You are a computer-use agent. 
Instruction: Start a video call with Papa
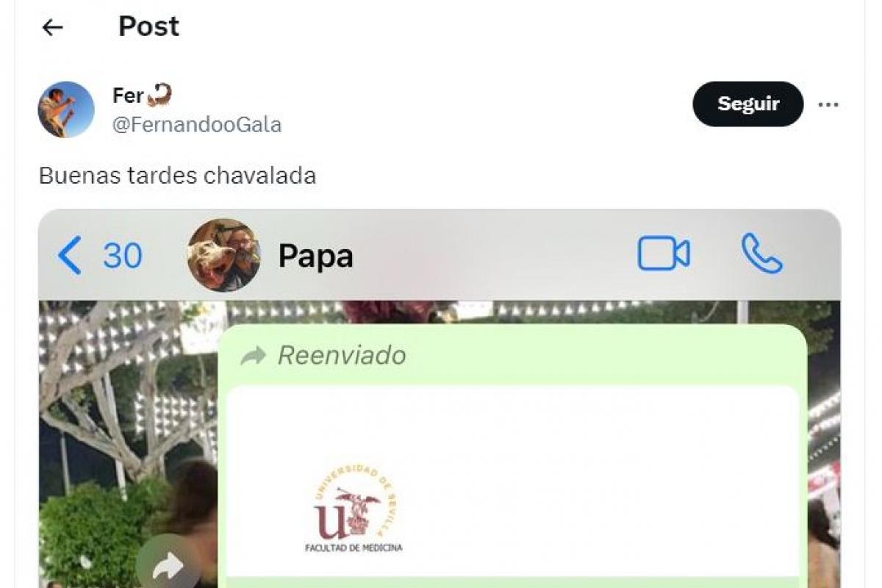point(664,254)
